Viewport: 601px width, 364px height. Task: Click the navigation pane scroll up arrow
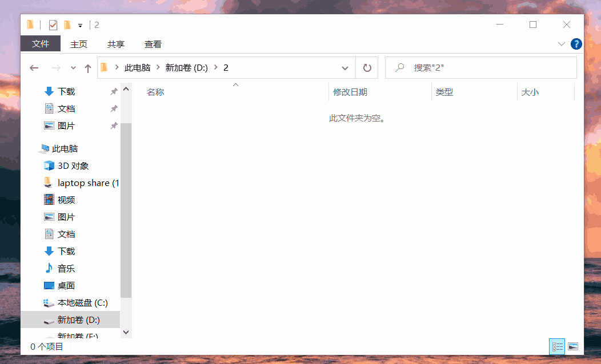pyautogui.click(x=126, y=89)
